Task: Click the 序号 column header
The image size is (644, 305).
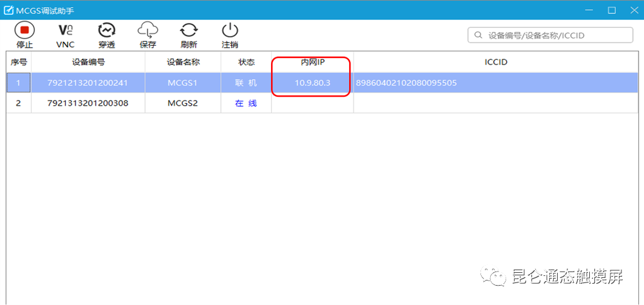Action: point(19,63)
